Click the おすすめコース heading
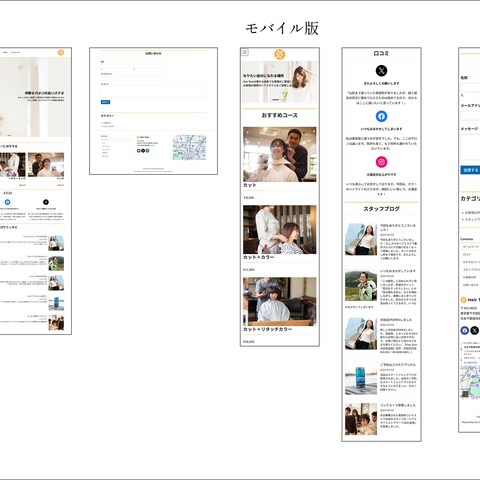The image size is (480, 480). click(x=280, y=115)
